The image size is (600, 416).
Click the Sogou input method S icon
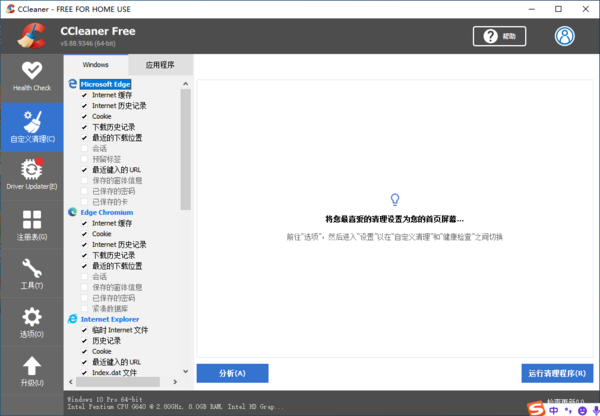536,409
